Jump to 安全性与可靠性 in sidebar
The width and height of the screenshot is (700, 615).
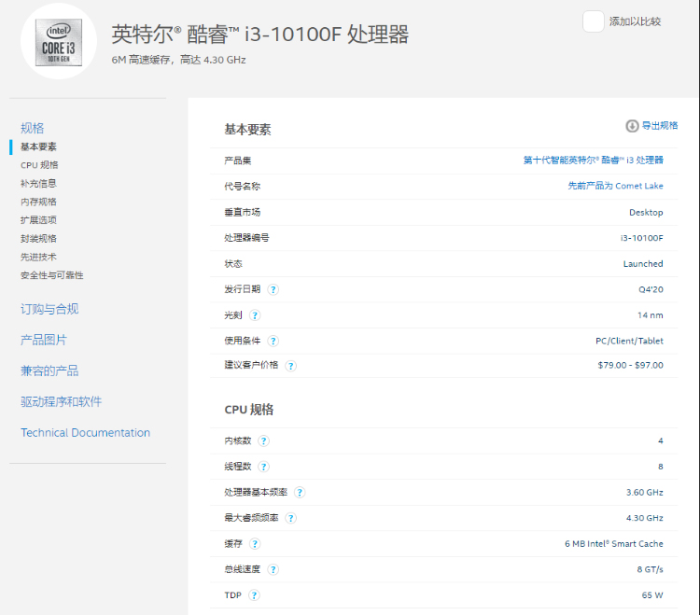[51, 275]
